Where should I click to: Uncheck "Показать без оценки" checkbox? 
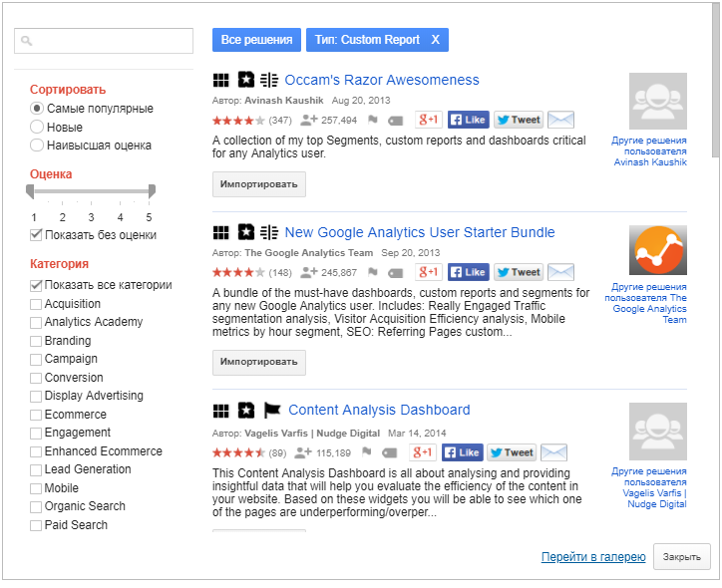pos(36,235)
